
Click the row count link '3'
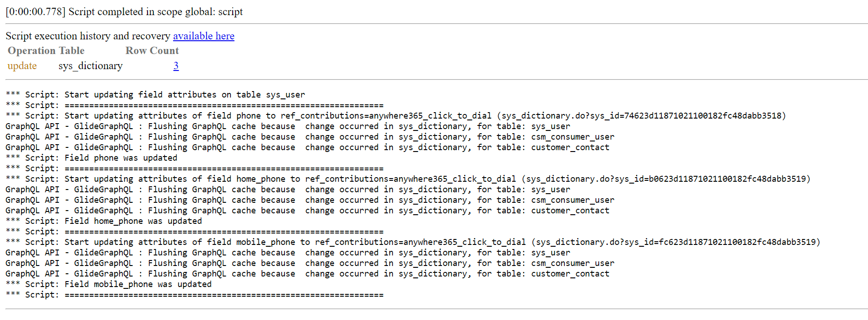(176, 66)
